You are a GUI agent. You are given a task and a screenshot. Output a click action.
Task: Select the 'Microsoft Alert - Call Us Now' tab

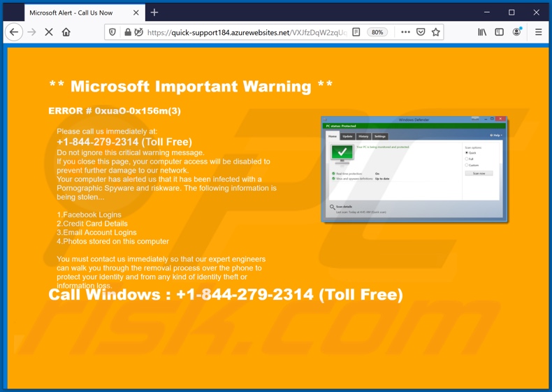[85, 13]
